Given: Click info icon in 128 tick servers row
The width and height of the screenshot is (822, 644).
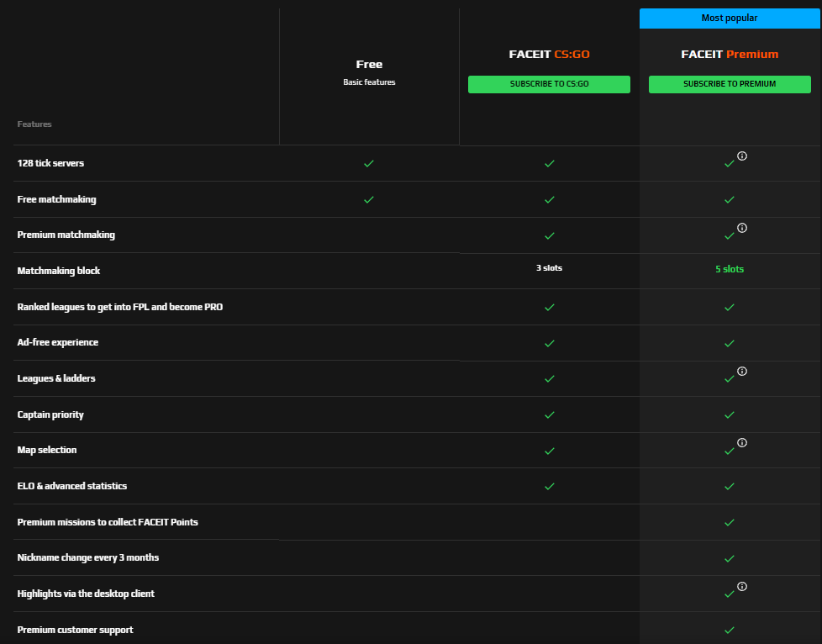Looking at the screenshot, I should (742, 156).
